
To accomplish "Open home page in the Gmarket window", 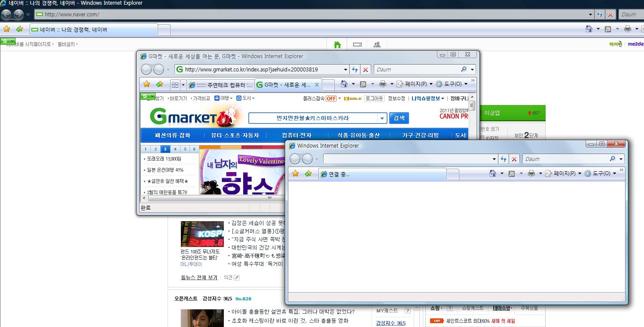I will (344, 84).
